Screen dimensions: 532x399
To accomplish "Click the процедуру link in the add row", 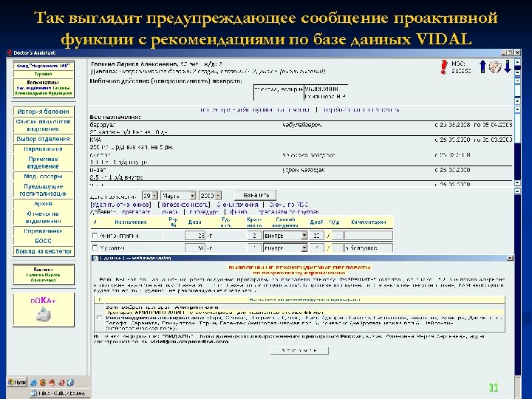I will click(x=203, y=212).
